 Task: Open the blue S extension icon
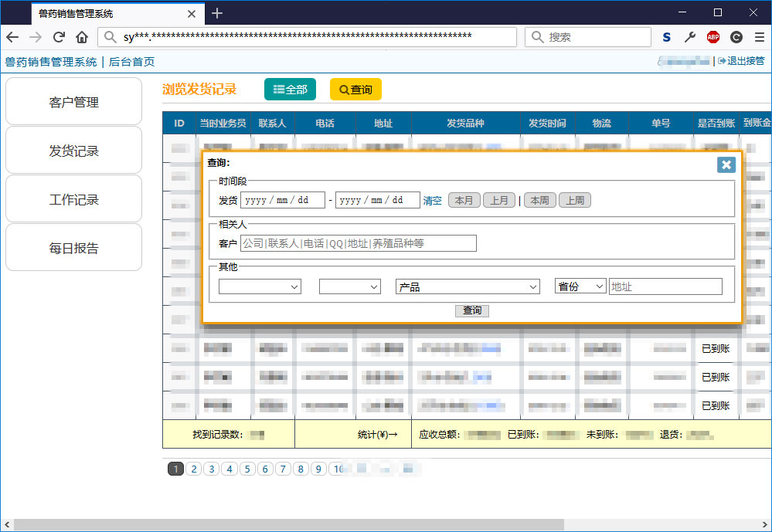pos(667,37)
